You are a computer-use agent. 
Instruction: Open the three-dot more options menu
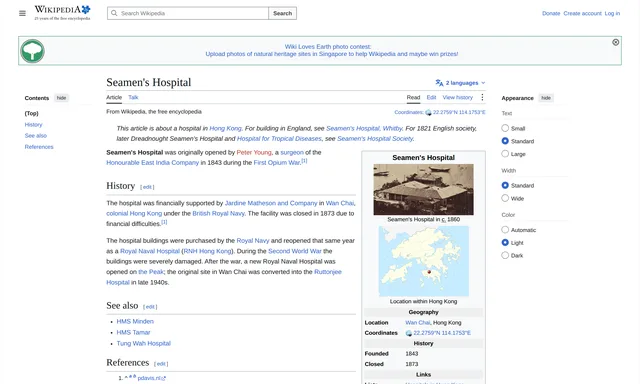point(482,97)
